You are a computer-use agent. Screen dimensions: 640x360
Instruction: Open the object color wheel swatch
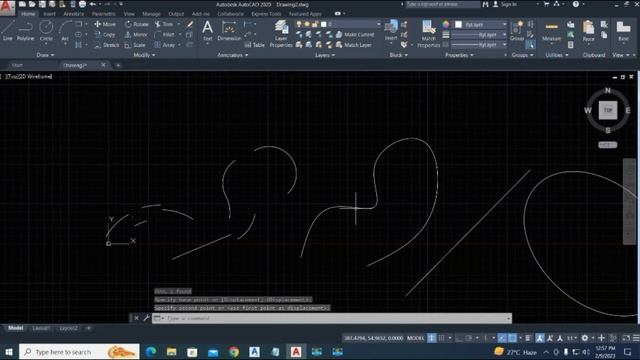click(445, 24)
